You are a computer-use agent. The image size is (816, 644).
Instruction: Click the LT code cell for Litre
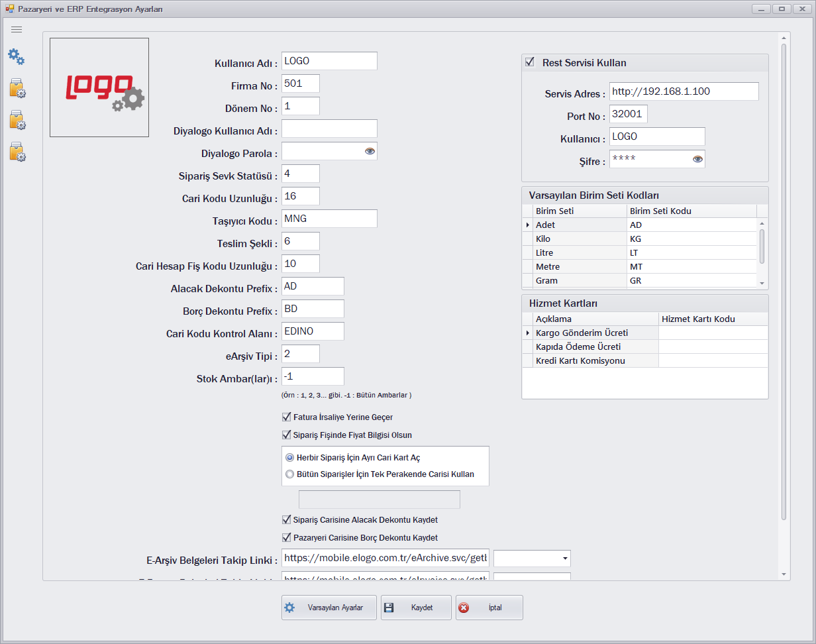click(691, 252)
